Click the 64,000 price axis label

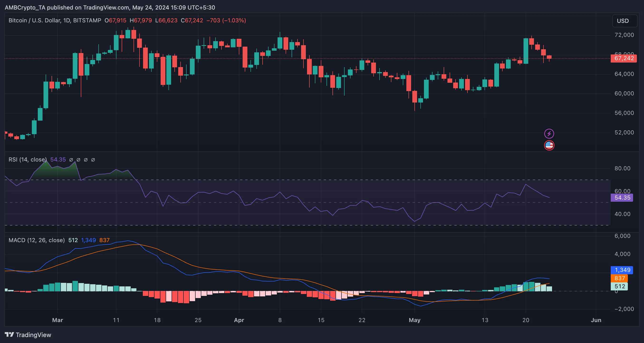624,74
